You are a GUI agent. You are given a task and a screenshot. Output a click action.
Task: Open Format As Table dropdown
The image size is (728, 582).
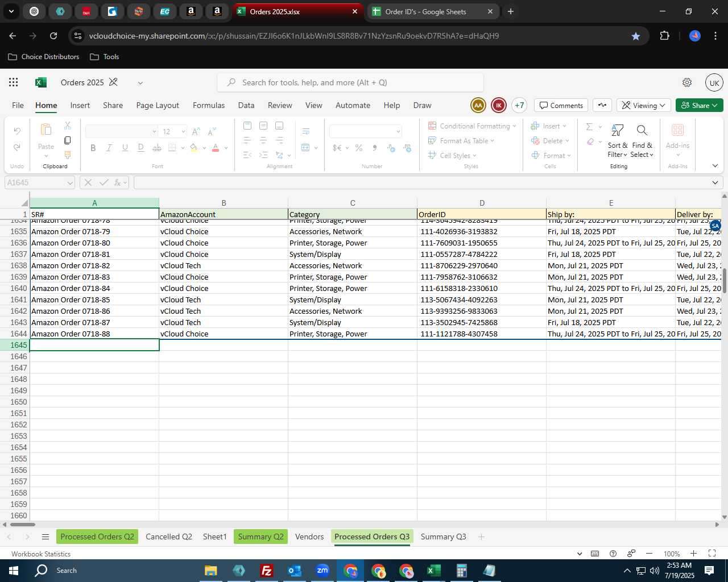(x=461, y=140)
